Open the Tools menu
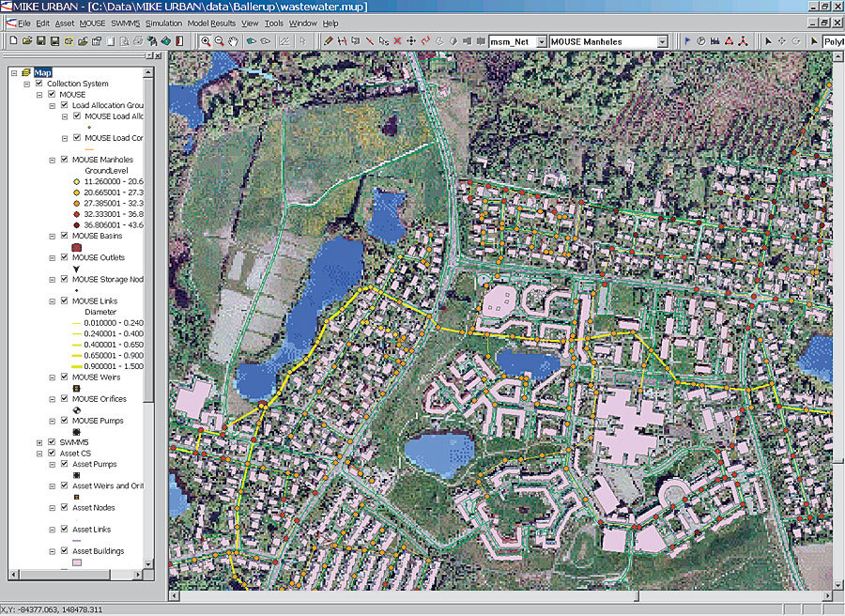The height and width of the screenshot is (616, 845). pyautogui.click(x=274, y=23)
